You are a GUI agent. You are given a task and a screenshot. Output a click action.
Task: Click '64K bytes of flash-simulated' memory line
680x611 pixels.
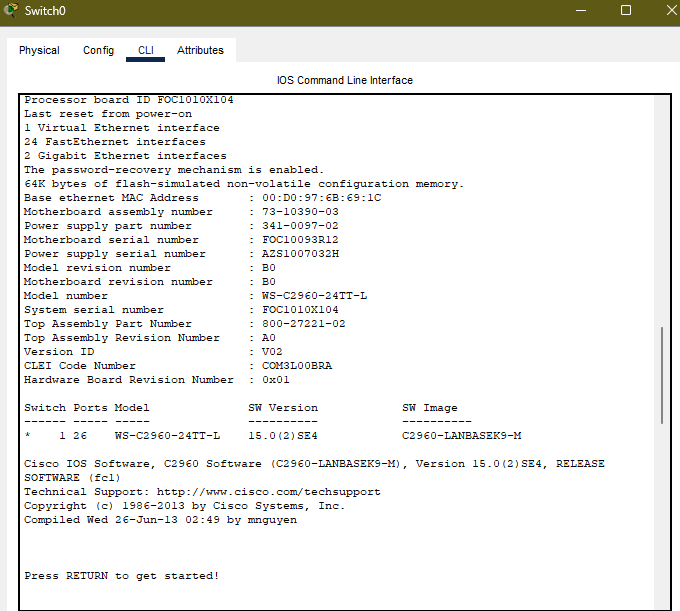[244, 184]
